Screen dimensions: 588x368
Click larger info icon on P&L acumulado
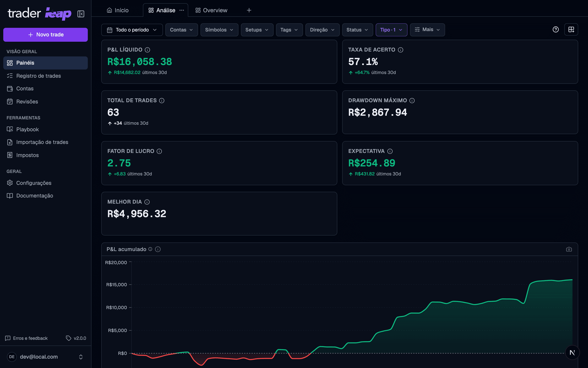(x=158, y=249)
